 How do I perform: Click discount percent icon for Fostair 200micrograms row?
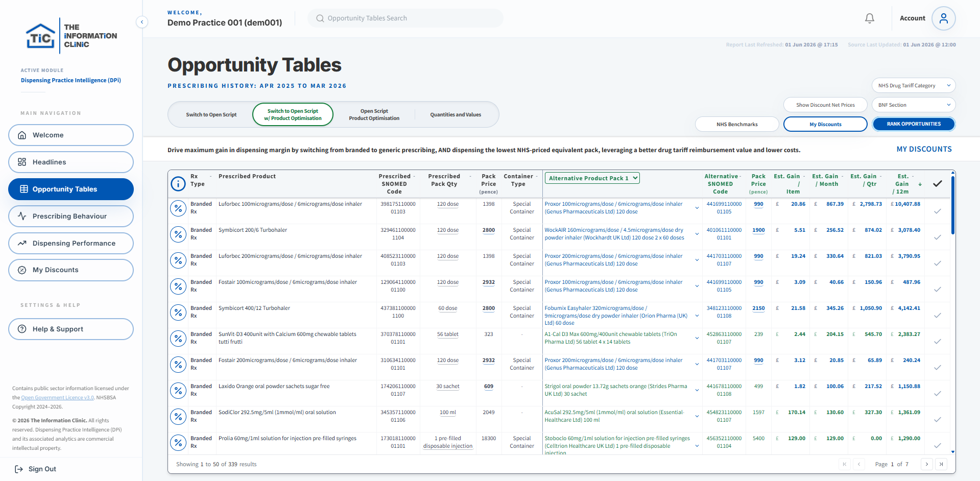[178, 365]
